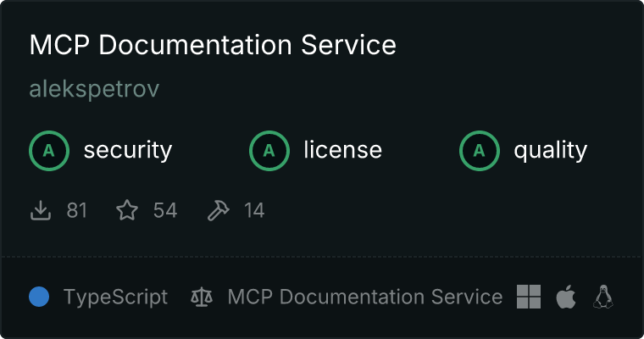
Task: Click the quality grade A badge
Action: [x=480, y=151]
